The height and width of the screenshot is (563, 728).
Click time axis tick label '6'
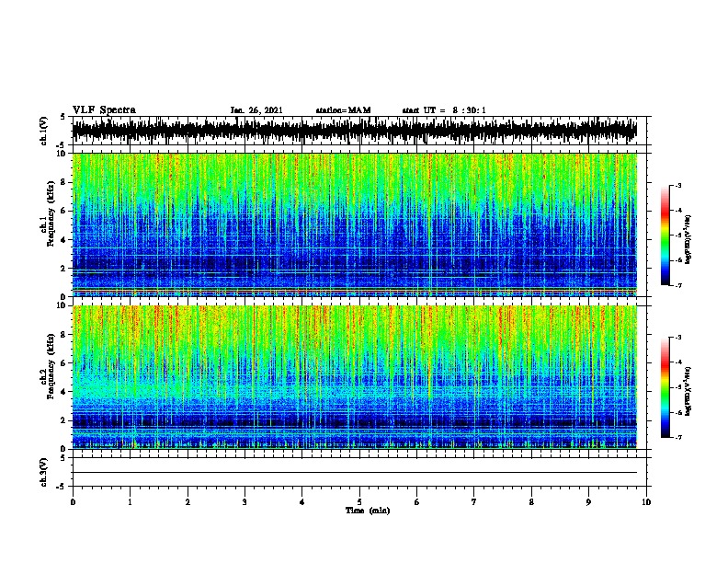(x=417, y=502)
